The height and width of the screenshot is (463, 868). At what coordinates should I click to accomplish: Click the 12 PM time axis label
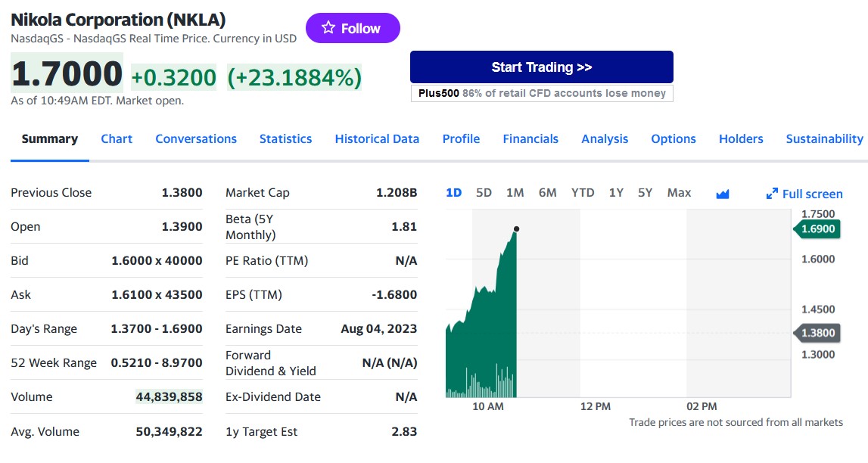click(x=595, y=406)
